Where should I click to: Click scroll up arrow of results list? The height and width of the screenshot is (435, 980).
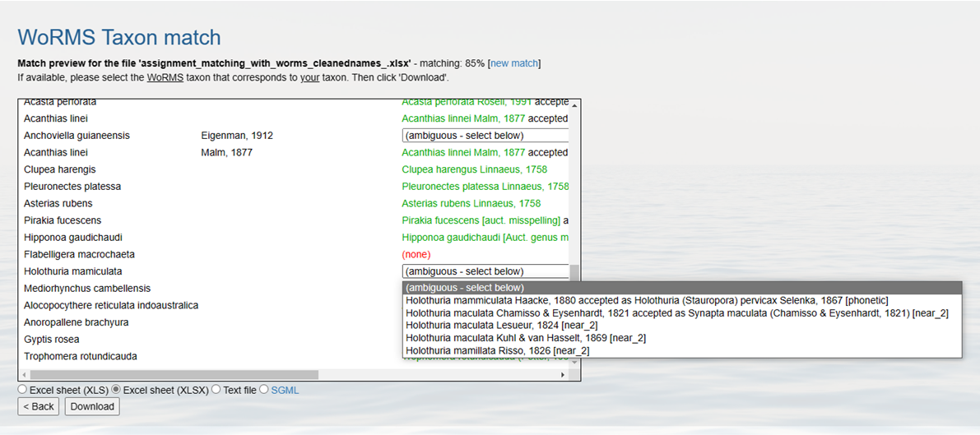click(x=574, y=105)
